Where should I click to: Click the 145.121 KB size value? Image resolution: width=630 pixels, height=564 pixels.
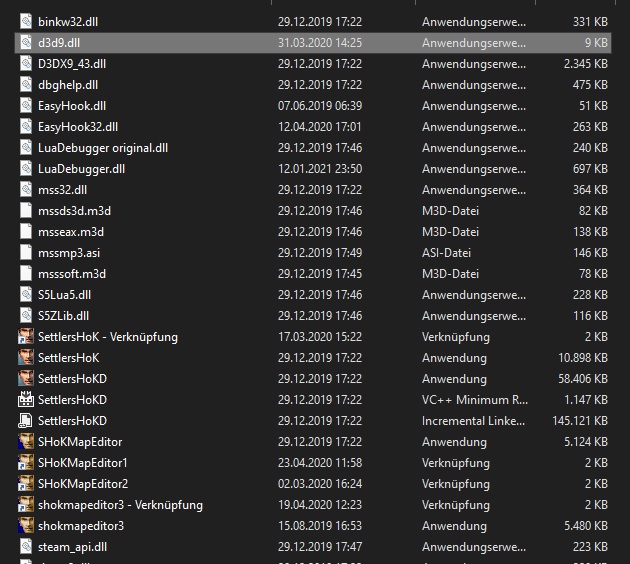coord(579,420)
